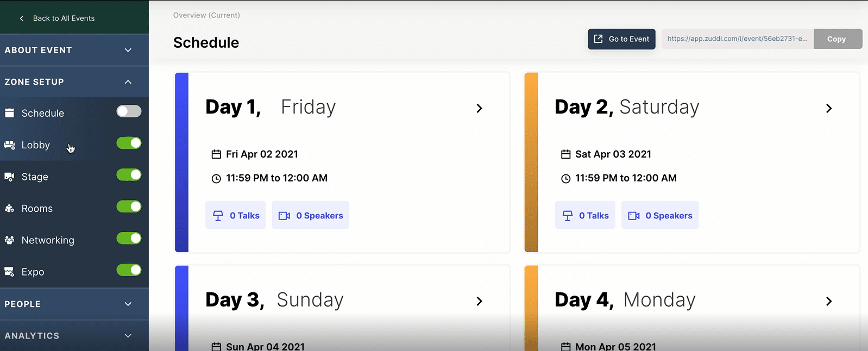Screen dimensions: 868x351
Task: Expand the People section
Action: click(x=128, y=304)
